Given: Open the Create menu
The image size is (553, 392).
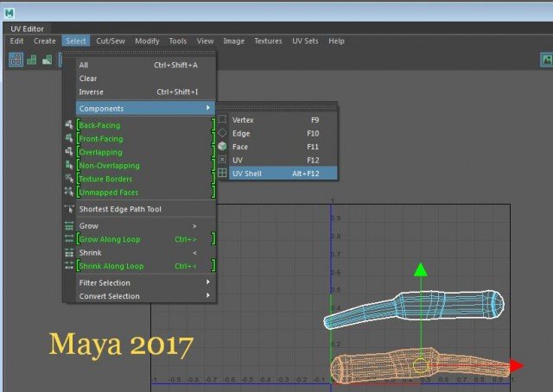Looking at the screenshot, I should point(44,41).
